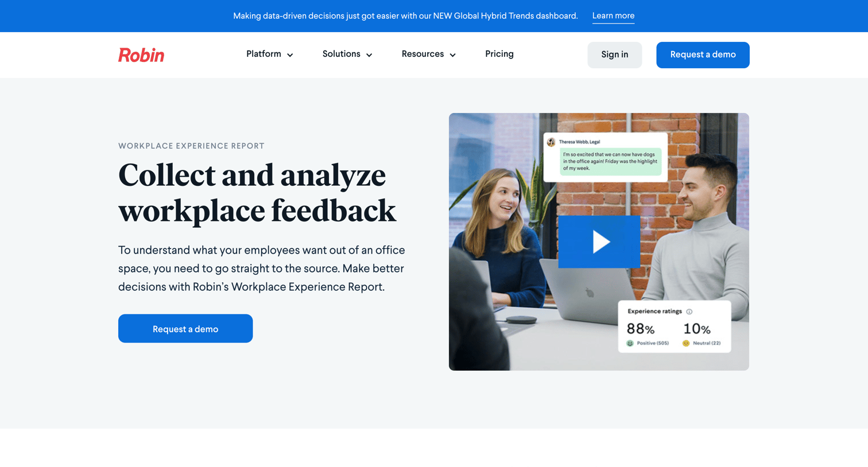Image resolution: width=868 pixels, height=467 pixels.
Task: Click the Theresa Webb, Legal name
Action: [579, 142]
